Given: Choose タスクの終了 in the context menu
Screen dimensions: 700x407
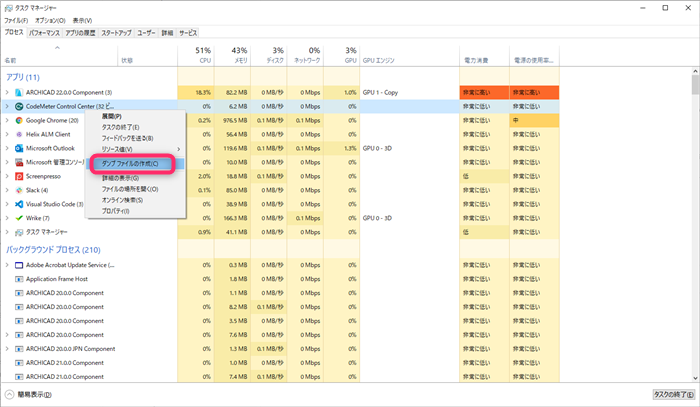Looking at the screenshot, I should point(121,127).
